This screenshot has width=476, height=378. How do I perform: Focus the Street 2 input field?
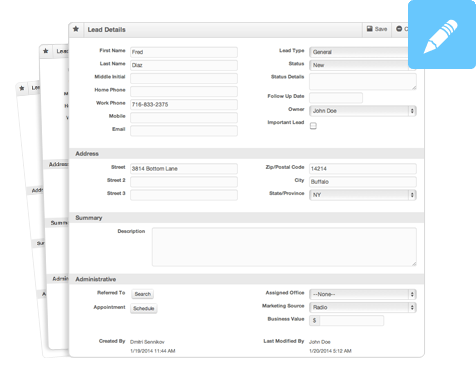(x=184, y=182)
